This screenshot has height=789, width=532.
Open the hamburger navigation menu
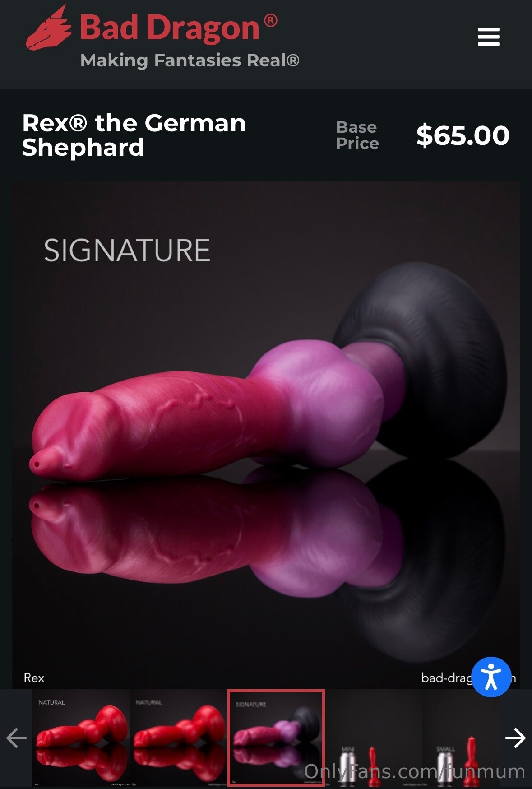coord(488,37)
